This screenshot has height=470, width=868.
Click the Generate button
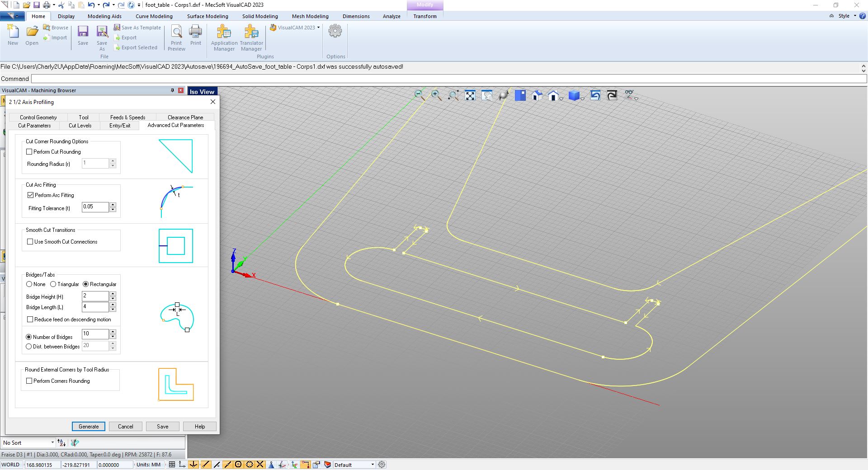point(89,427)
